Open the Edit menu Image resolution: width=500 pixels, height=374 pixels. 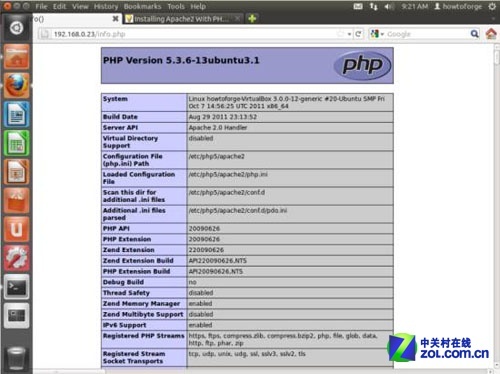click(59, 6)
